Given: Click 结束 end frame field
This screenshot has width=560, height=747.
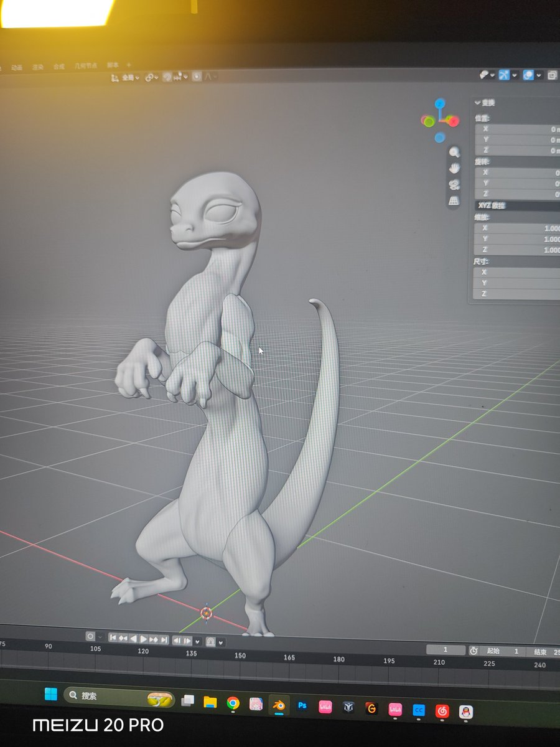Looking at the screenshot, I should coord(543,652).
